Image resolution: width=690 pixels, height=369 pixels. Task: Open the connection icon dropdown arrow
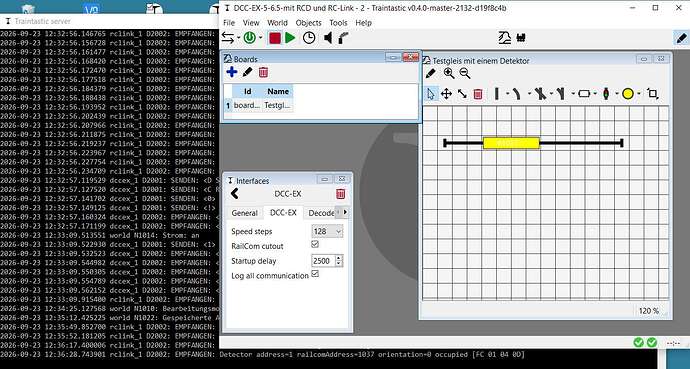click(x=238, y=38)
